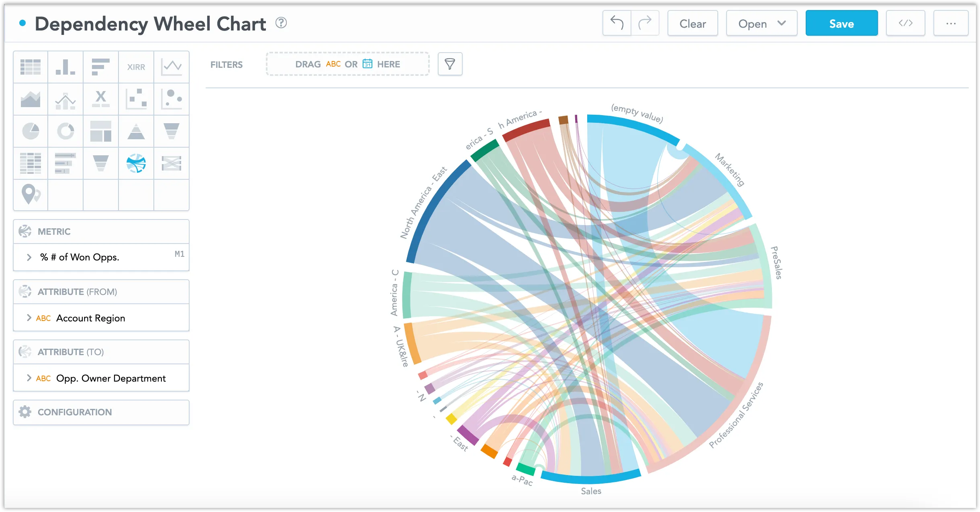
Task: Choose the XIRR headline visualization
Action: (x=136, y=67)
